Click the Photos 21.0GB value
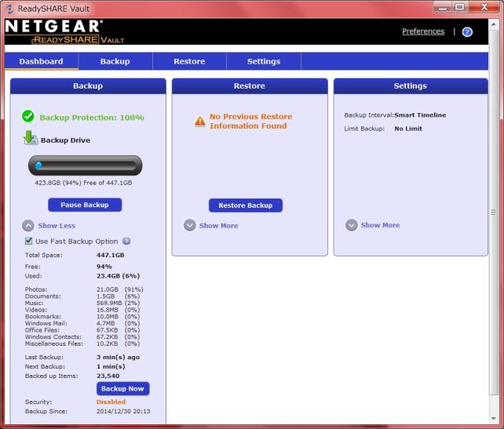Image resolution: width=504 pixels, height=429 pixels. pyautogui.click(x=108, y=289)
